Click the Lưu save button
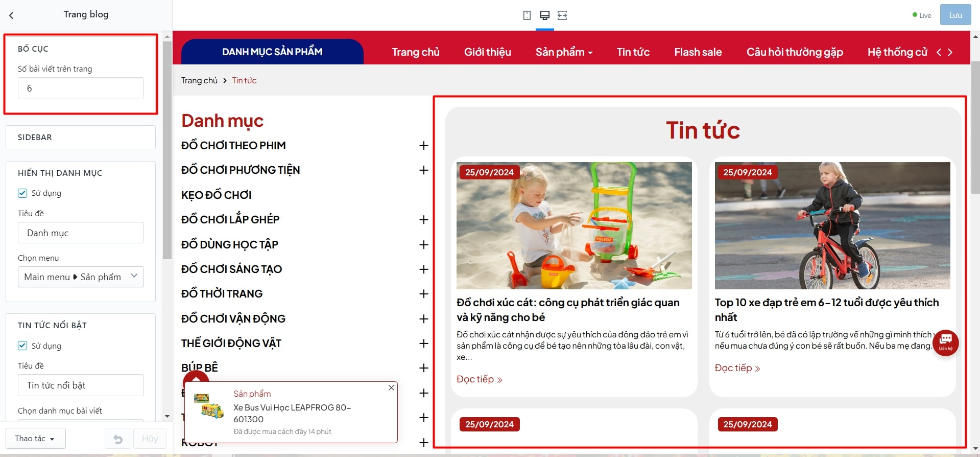Screen dimensions: 980x457 [955, 15]
